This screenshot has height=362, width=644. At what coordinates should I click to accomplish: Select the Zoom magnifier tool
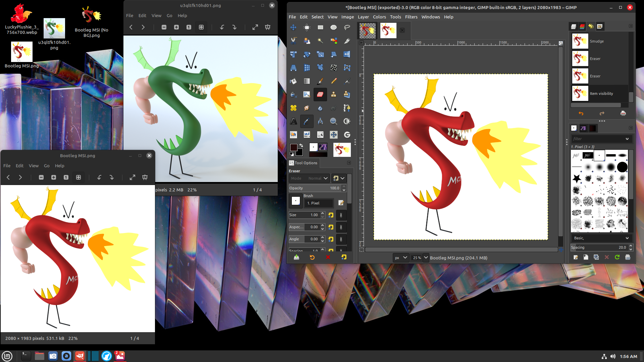point(333,121)
